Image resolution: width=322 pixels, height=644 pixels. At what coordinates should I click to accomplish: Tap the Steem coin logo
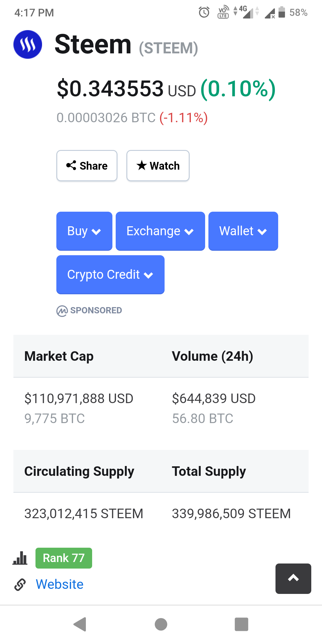[x=28, y=44]
